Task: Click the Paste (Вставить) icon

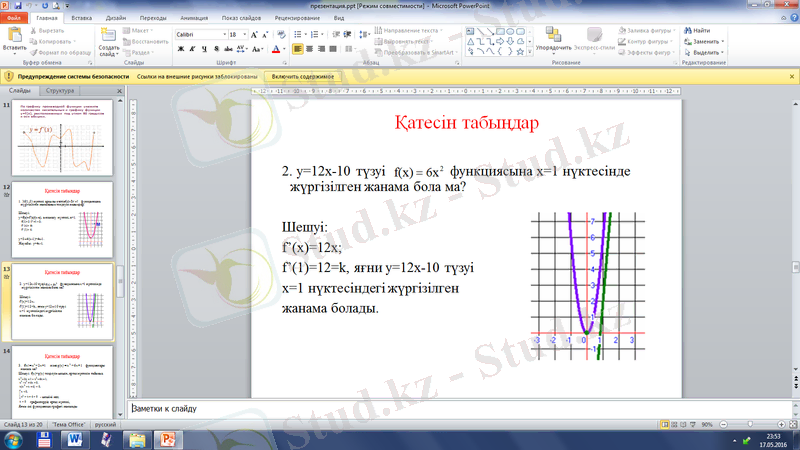Action: coord(15,38)
